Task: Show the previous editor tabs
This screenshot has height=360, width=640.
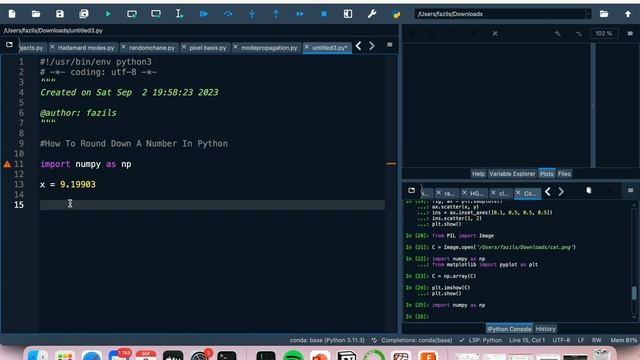Action: (358, 46)
